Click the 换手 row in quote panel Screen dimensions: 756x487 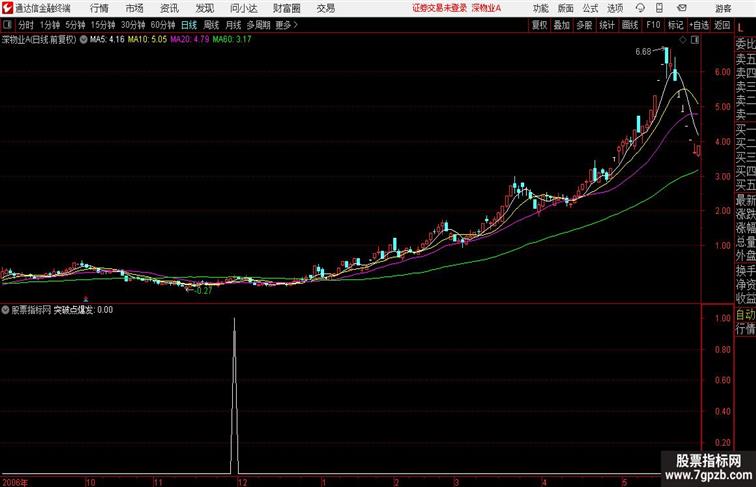point(745,271)
